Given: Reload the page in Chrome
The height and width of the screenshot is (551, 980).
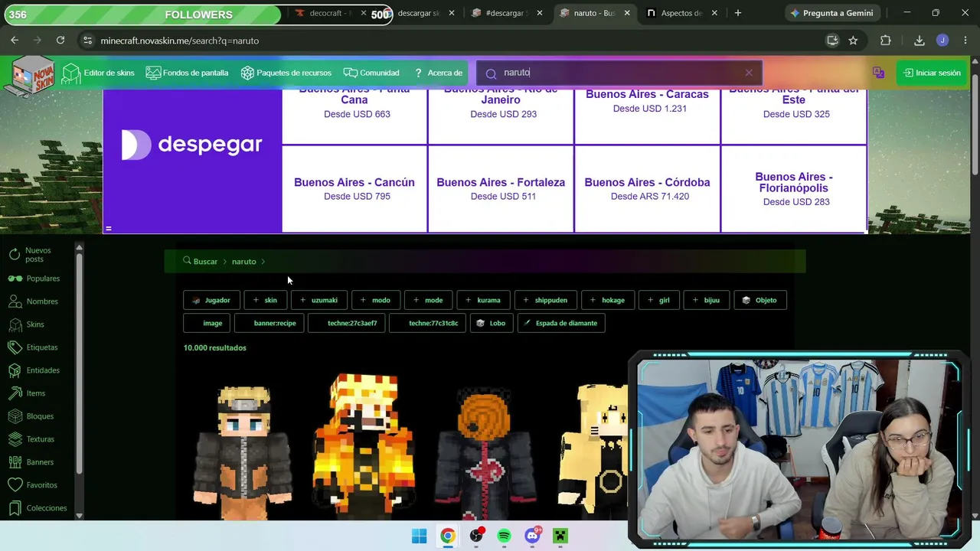Looking at the screenshot, I should pos(60,41).
